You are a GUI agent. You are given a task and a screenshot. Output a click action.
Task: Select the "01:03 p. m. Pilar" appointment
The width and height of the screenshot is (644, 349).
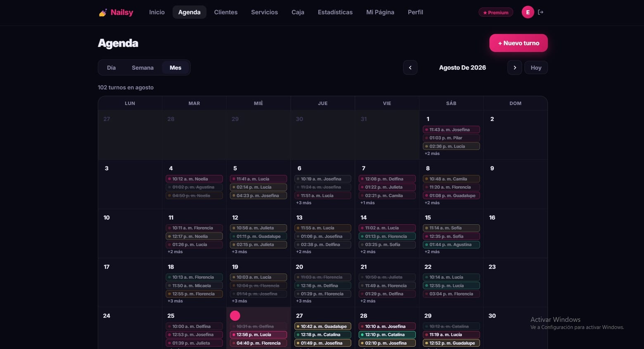451,138
